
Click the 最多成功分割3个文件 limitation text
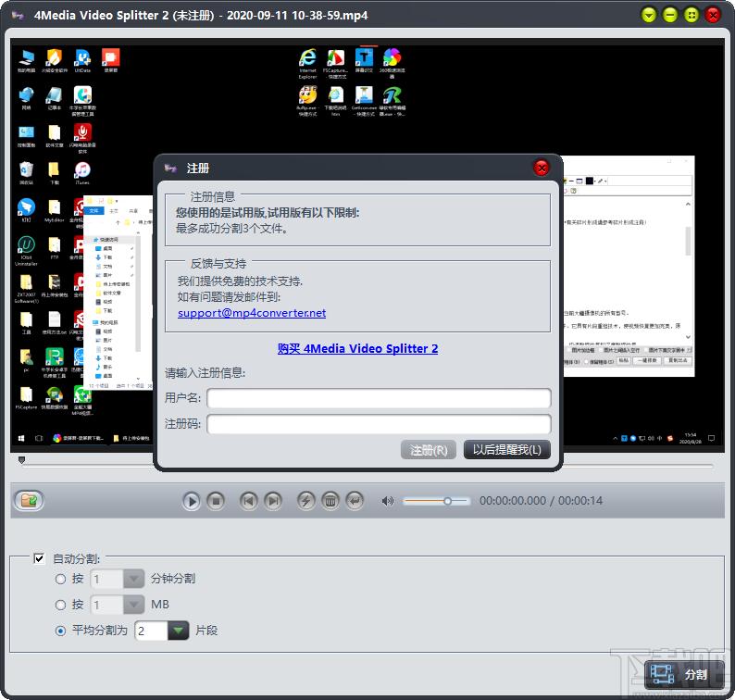pyautogui.click(x=231, y=229)
